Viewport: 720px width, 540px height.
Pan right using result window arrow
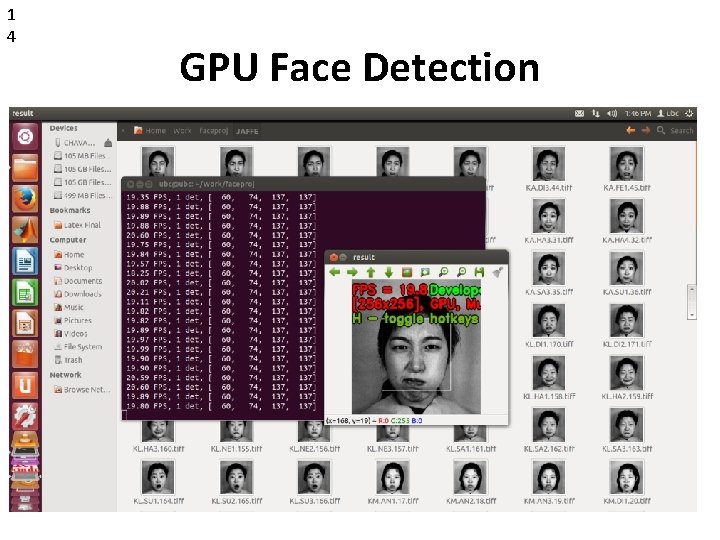click(353, 272)
